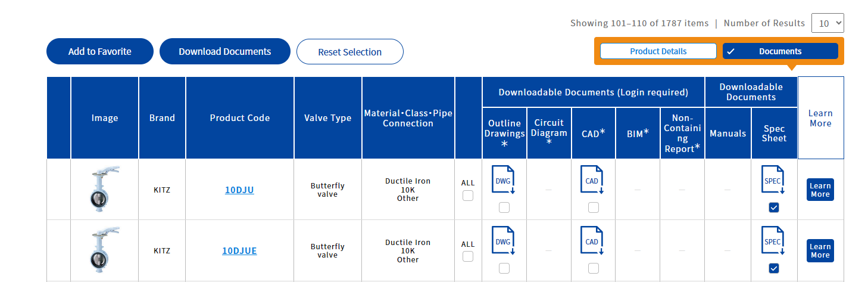Download CAD file icon for 10DJUE
This screenshot has height=282, width=868.
tap(592, 241)
